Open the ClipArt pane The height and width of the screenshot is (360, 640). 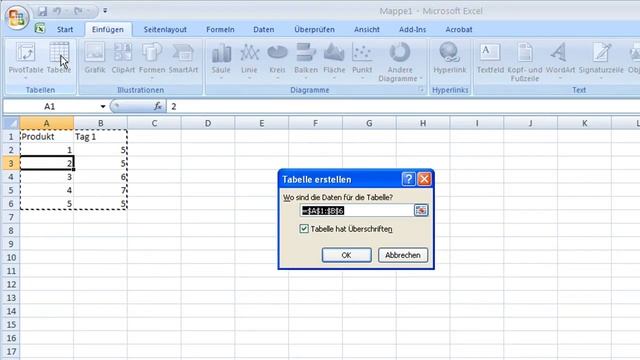[123, 58]
